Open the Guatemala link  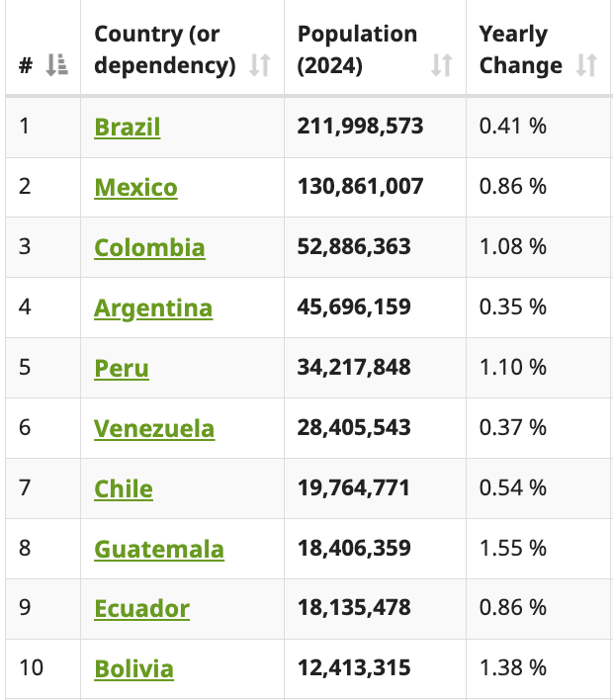click(158, 550)
